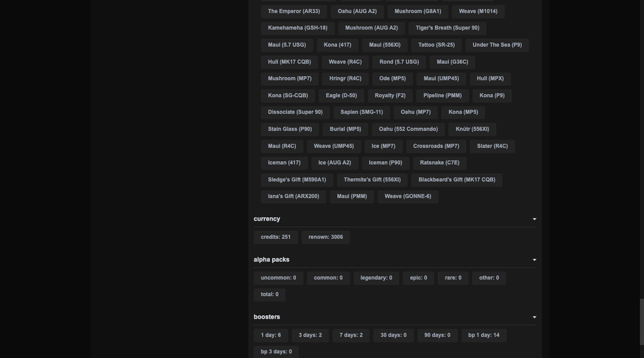This screenshot has width=644, height=358.
Task: Select Mushroom (MP7) tag
Action: [x=289, y=78]
